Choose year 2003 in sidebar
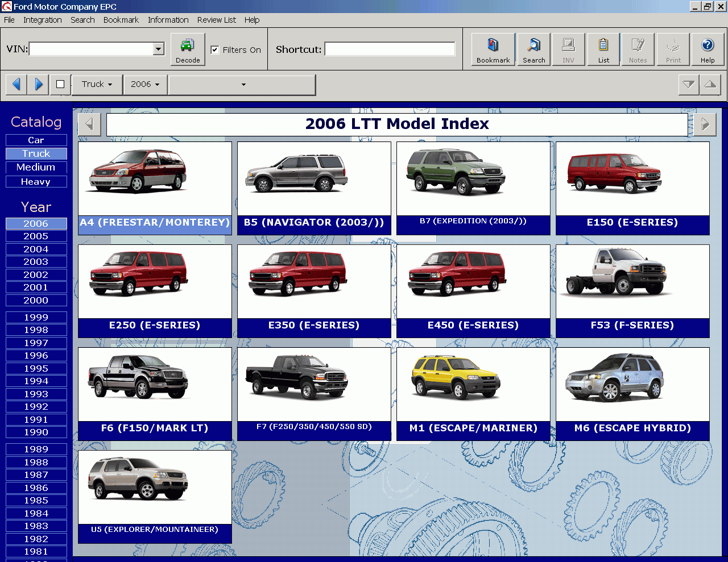 click(x=36, y=261)
